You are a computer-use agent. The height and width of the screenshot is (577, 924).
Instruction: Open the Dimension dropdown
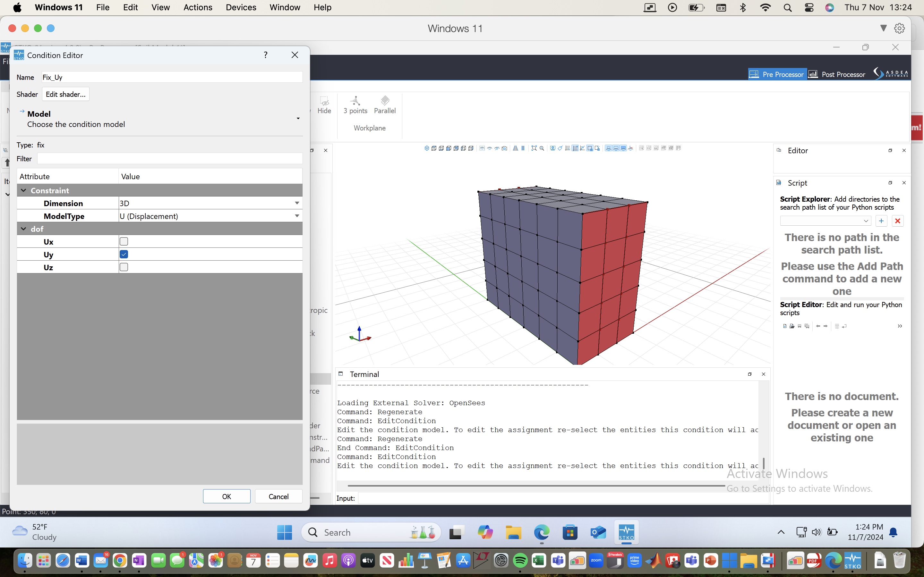coord(210,203)
